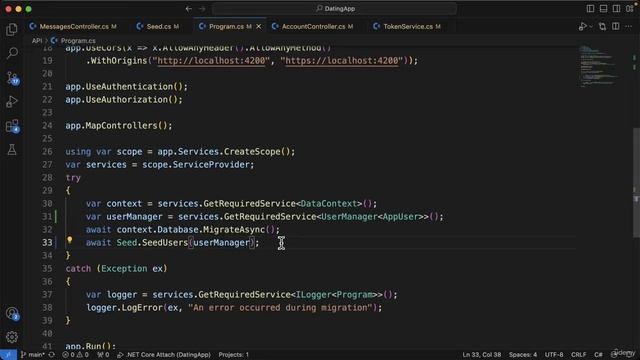Click the ILogger type on line 37
This screenshot has width=640, height=360.
[313, 294]
